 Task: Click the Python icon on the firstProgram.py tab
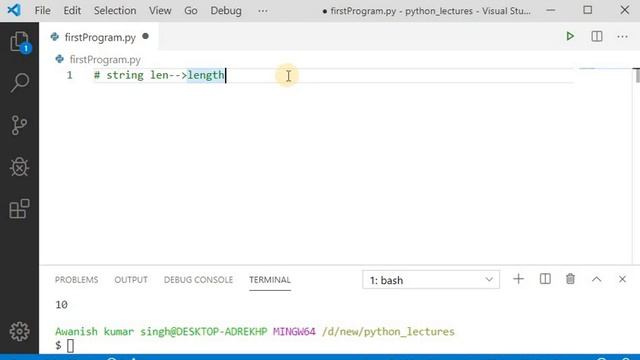(55, 37)
